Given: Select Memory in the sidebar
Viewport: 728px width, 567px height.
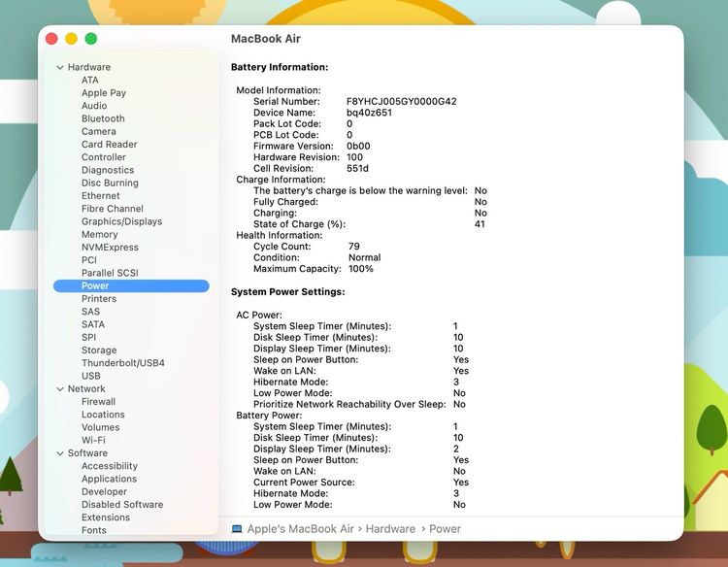Looking at the screenshot, I should coord(99,235).
